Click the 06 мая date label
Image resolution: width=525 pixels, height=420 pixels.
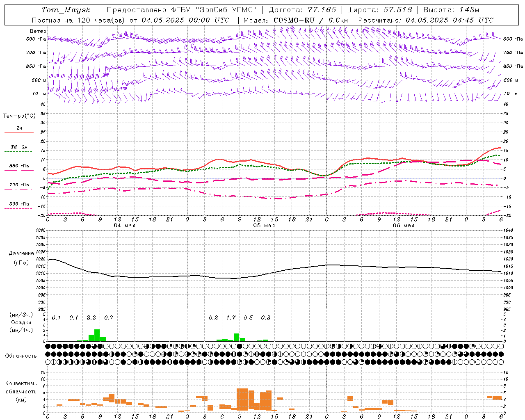pos(403,226)
